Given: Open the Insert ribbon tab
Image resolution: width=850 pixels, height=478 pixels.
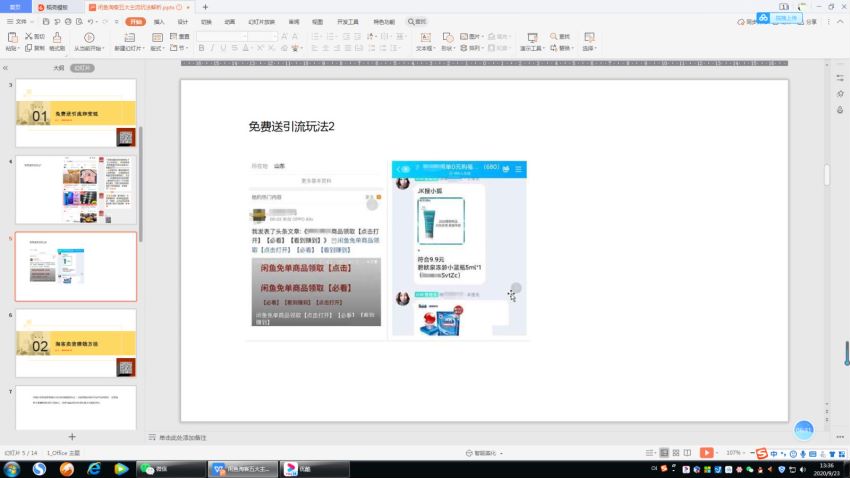Looking at the screenshot, I should (x=159, y=22).
